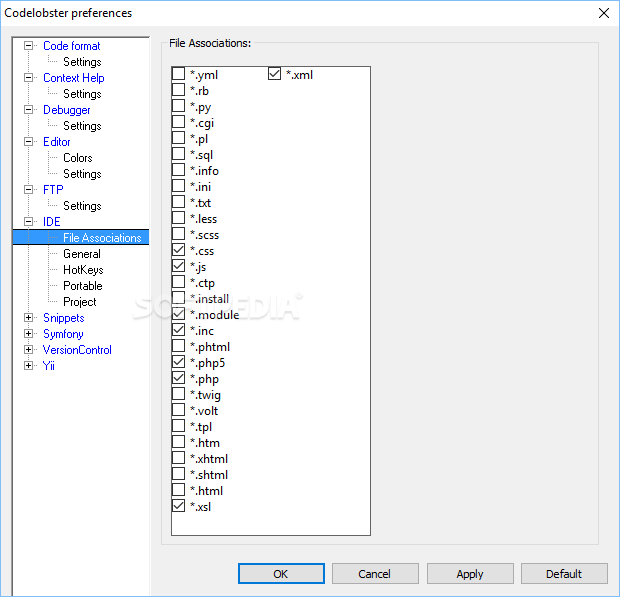This screenshot has height=597, width=620.
Task: Open Settings under FTP
Action: click(82, 206)
